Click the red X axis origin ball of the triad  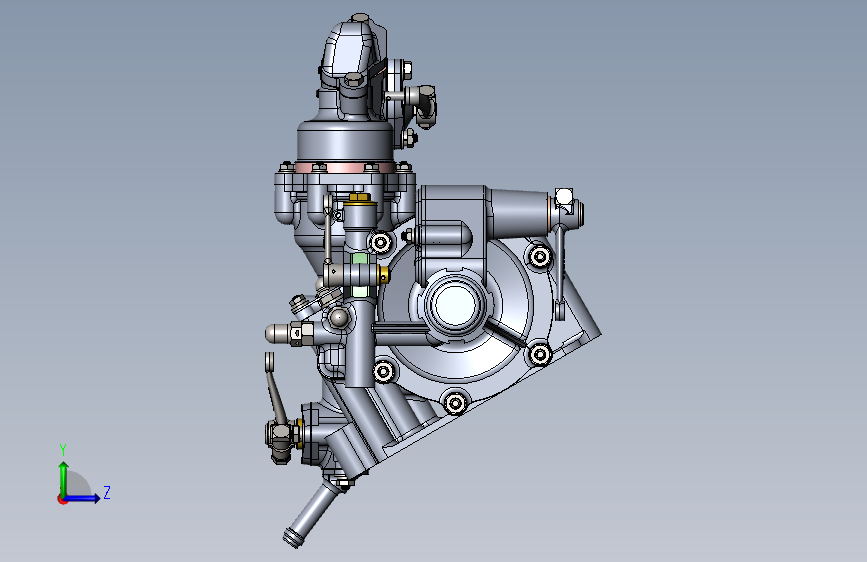[x=61, y=499]
